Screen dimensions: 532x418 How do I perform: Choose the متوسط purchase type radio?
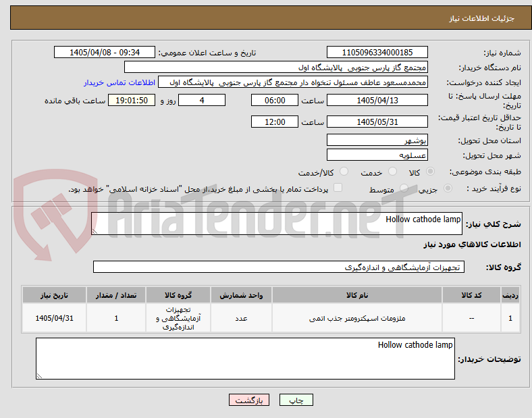click(x=404, y=188)
